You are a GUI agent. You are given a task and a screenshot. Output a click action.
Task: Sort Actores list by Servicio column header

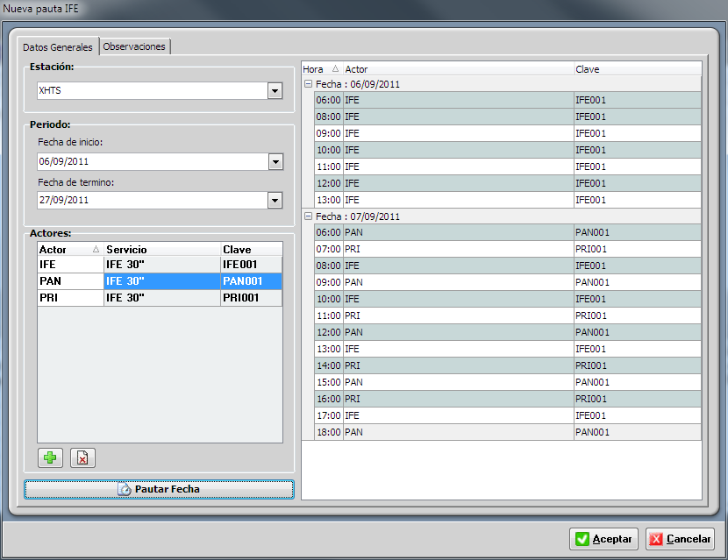(161, 250)
